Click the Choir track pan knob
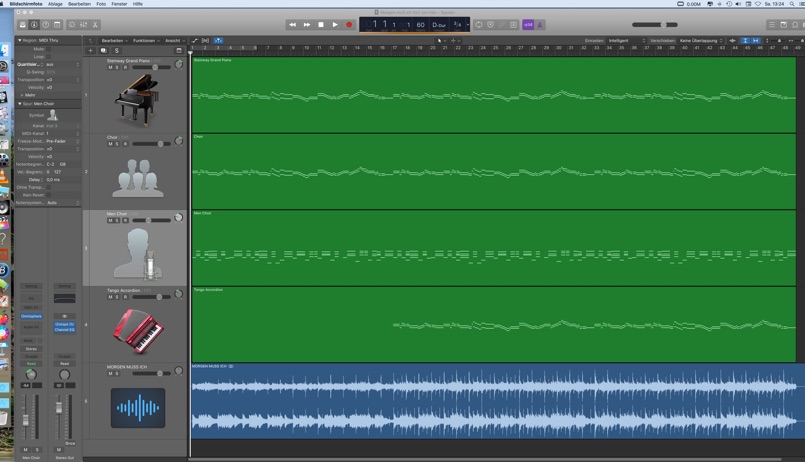805x462 pixels. click(x=179, y=141)
